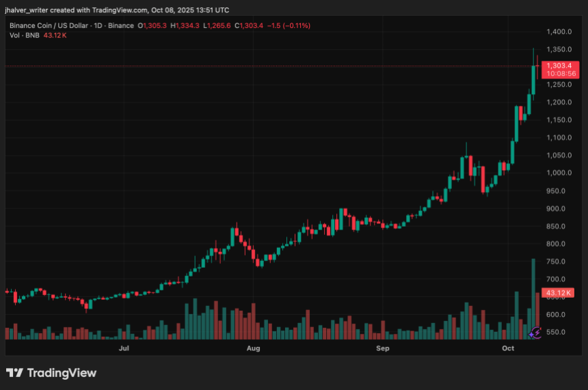Click the high value H1,334.3
Viewport: 588px width, 390px height.
(185, 25)
